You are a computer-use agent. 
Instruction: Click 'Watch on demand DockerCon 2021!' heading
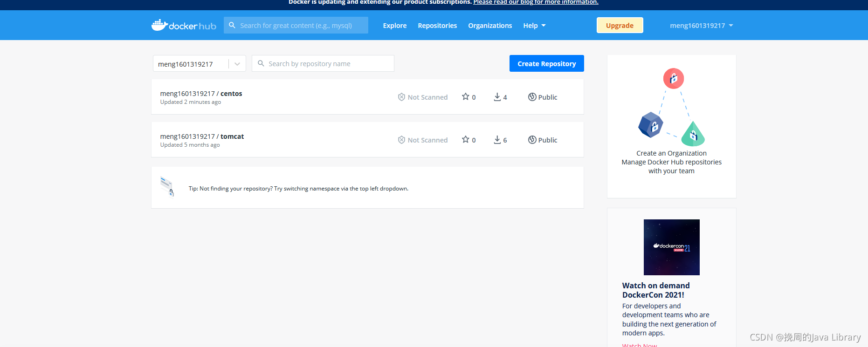point(656,290)
